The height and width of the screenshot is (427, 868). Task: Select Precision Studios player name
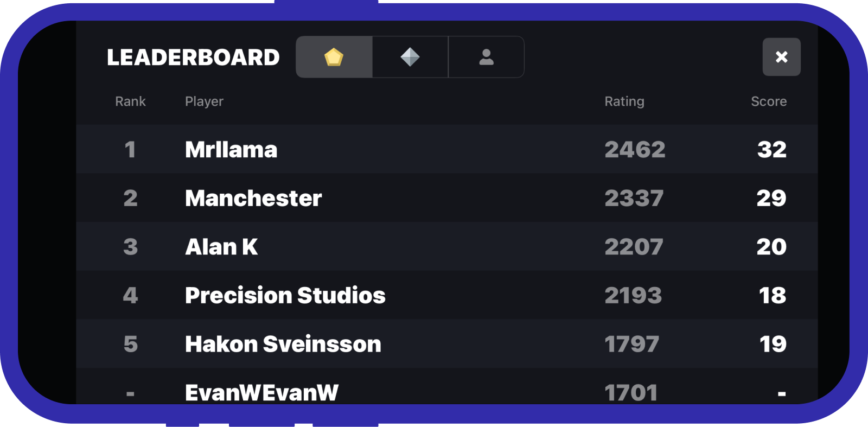pyautogui.click(x=285, y=296)
